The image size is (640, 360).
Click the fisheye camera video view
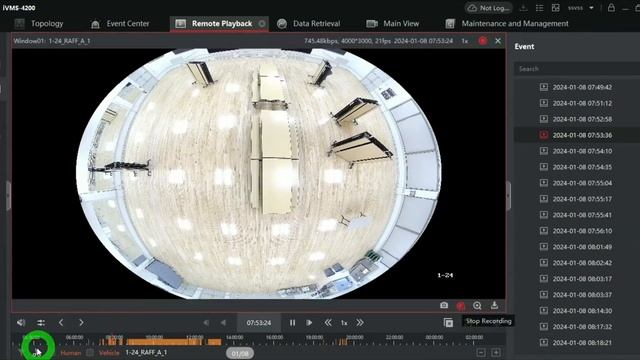[258, 173]
